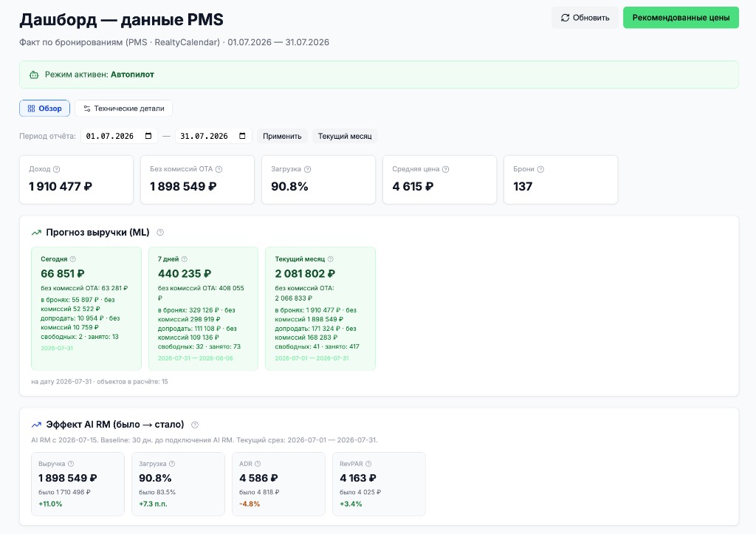Click sliders icon on Технические детали tab
This screenshot has width=756, height=534.
[87, 109]
